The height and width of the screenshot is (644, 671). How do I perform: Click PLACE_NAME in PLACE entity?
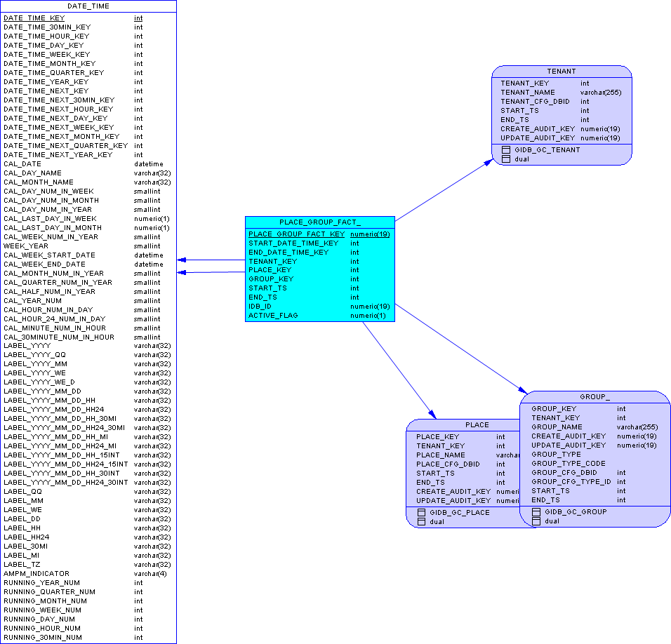coord(441,455)
